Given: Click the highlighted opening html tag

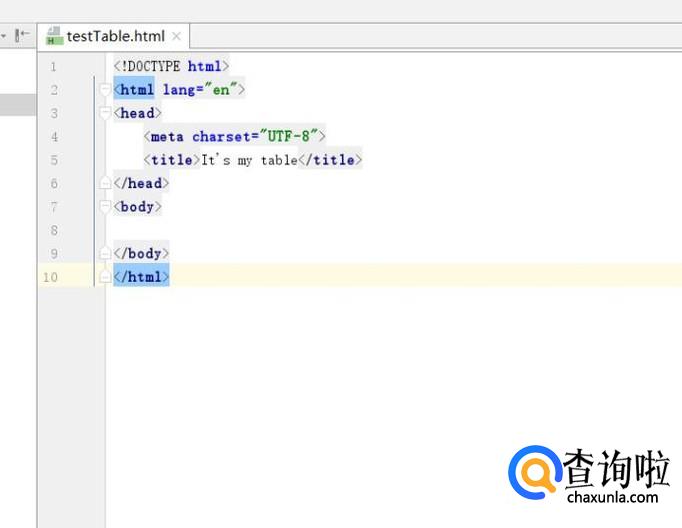Looking at the screenshot, I should [134, 90].
